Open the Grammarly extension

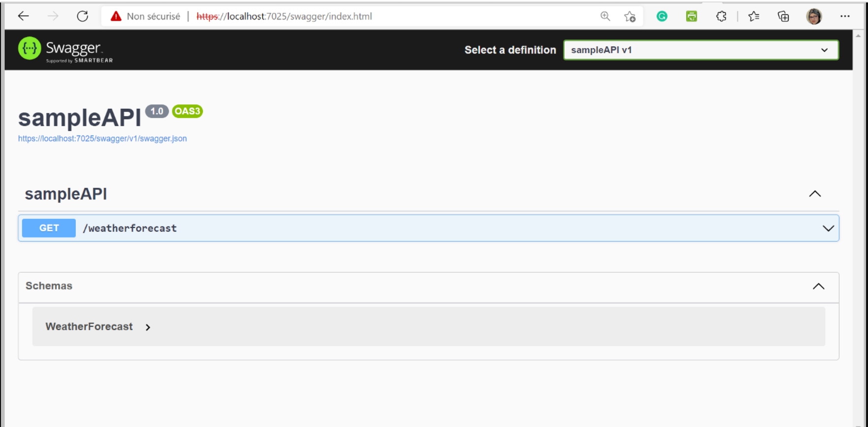662,16
